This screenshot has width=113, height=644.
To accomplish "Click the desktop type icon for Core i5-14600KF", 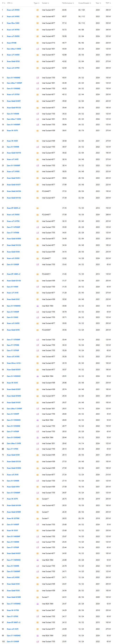I will pos(38,536).
